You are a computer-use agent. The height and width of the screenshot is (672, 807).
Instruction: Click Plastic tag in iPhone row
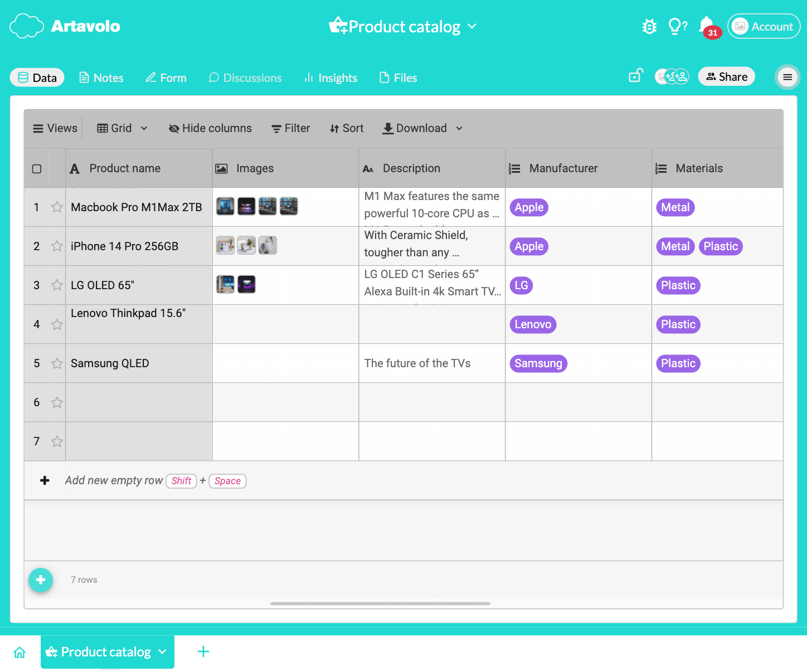(x=721, y=246)
